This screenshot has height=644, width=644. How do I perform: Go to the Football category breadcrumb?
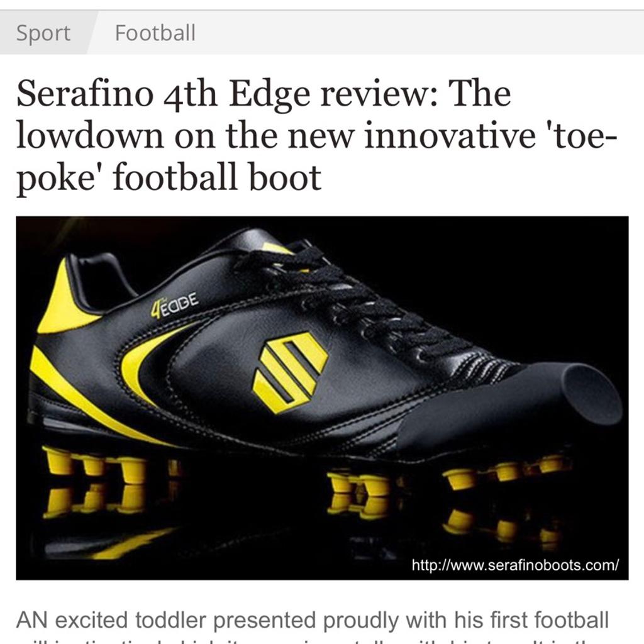click(x=155, y=33)
